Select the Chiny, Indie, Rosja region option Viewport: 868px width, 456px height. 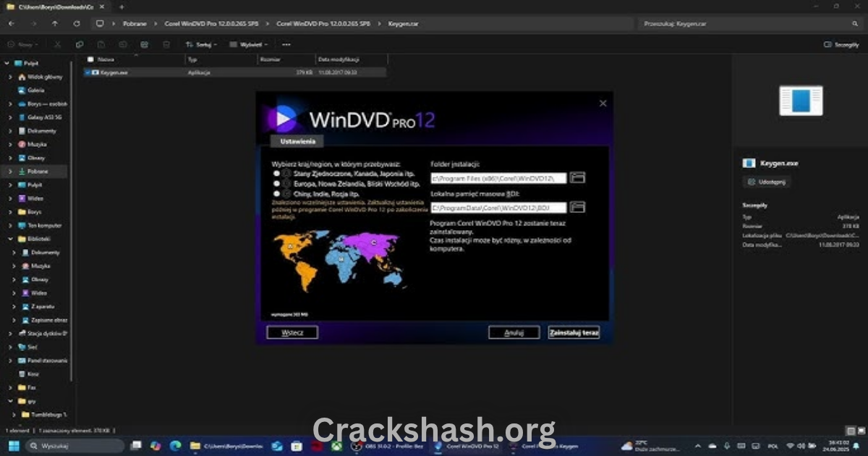[276, 193]
